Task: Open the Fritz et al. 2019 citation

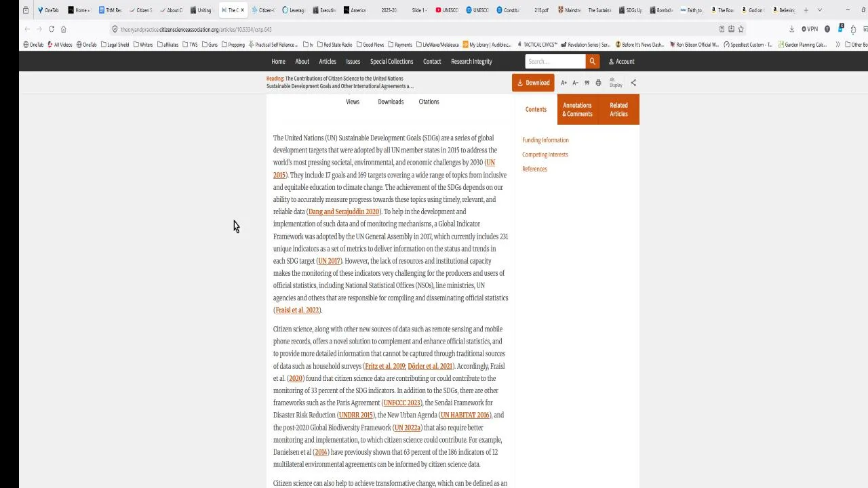Action: [x=385, y=366]
